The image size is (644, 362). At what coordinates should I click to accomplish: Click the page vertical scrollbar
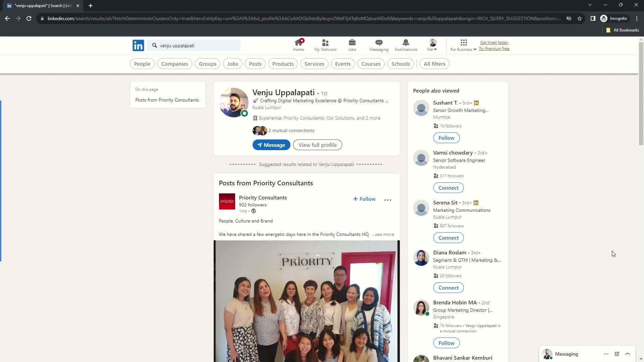pyautogui.click(x=641, y=94)
